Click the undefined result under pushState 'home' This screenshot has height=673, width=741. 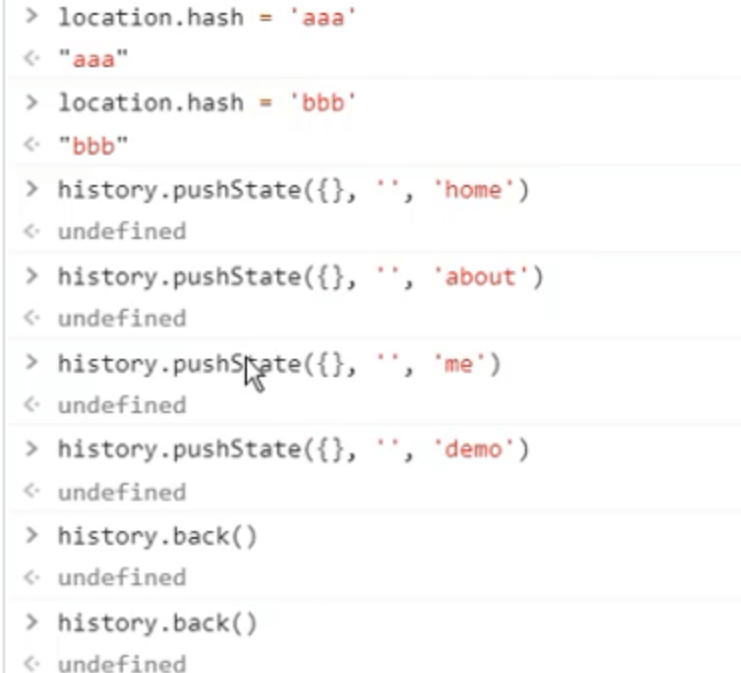tap(122, 232)
